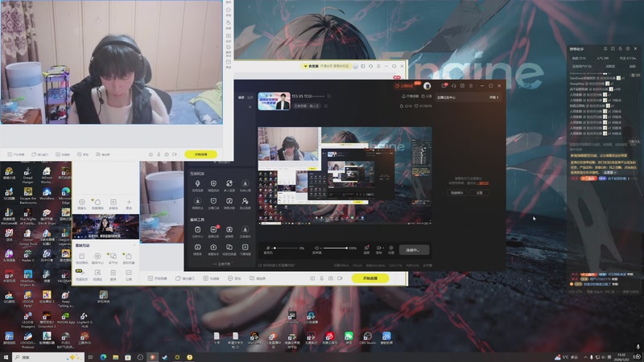Open the basic-tools icon with the red badge
This screenshot has height=362, width=644.
click(213, 231)
